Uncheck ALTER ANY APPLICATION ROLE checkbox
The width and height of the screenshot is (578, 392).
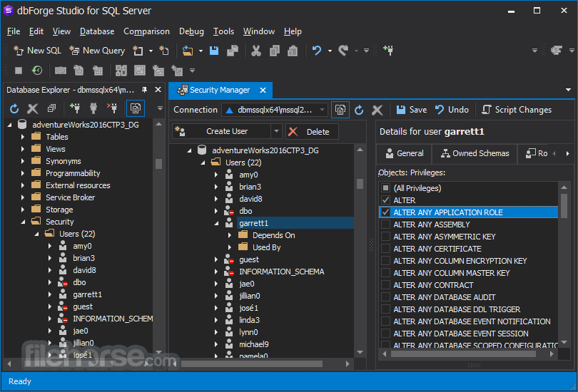(385, 212)
